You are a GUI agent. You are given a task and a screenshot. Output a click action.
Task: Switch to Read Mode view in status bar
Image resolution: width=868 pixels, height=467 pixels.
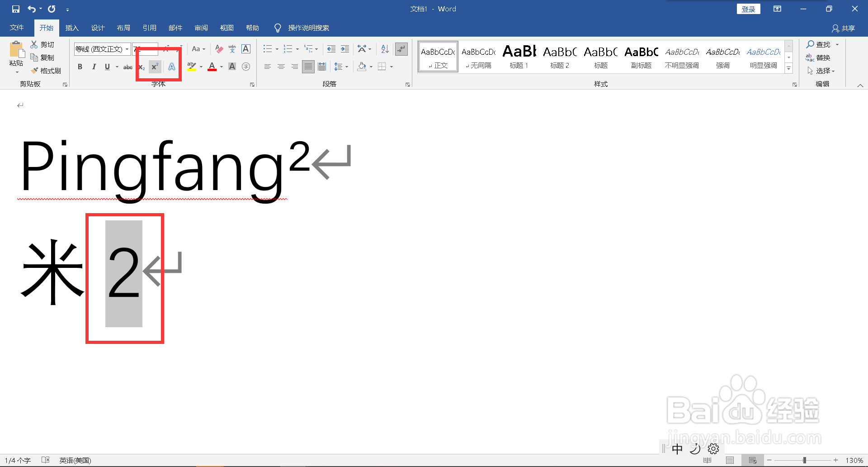pos(708,460)
